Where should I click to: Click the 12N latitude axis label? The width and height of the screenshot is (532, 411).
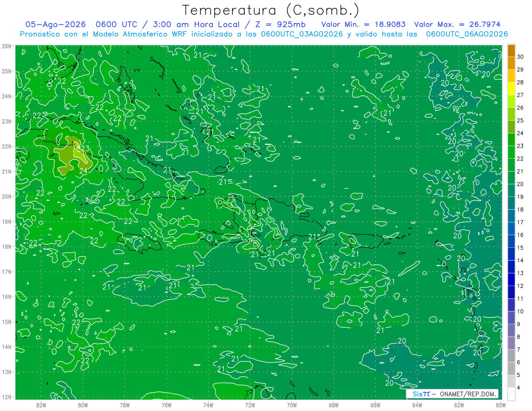[7, 397]
